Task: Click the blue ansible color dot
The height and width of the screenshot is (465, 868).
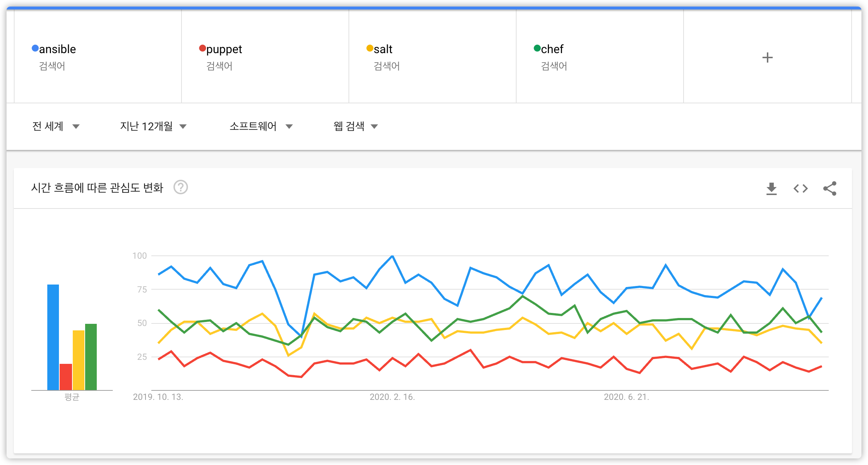Action: pos(35,48)
